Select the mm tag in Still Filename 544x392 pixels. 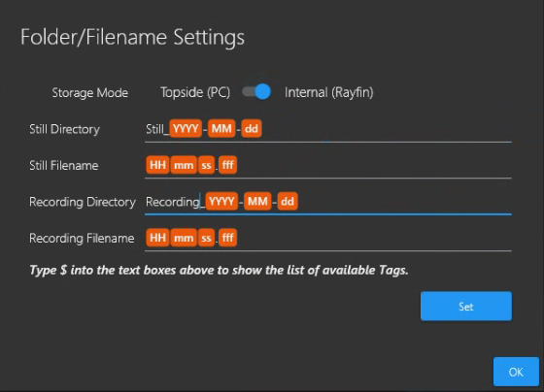184,165
